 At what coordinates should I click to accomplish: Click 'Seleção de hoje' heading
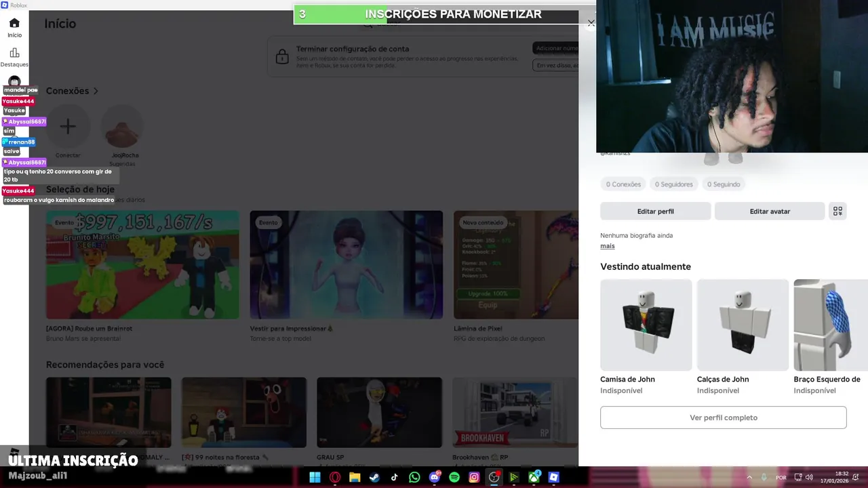point(80,189)
